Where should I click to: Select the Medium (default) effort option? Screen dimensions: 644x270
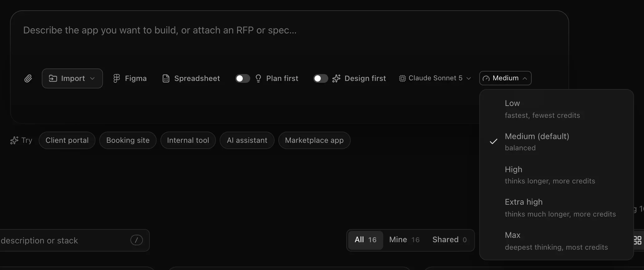(x=556, y=142)
